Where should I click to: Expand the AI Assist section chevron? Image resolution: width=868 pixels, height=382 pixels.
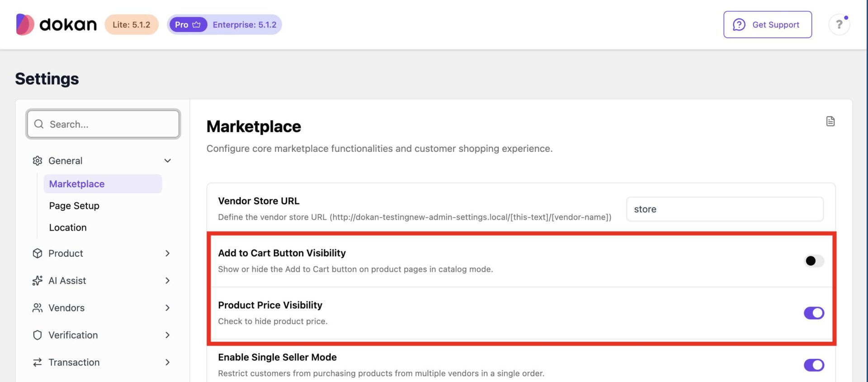tap(168, 281)
